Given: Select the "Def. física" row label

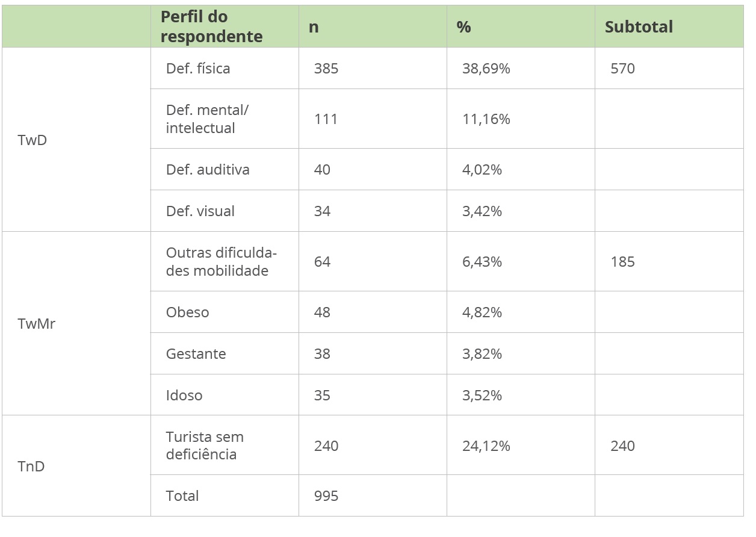Looking at the screenshot, I should pos(198,69).
